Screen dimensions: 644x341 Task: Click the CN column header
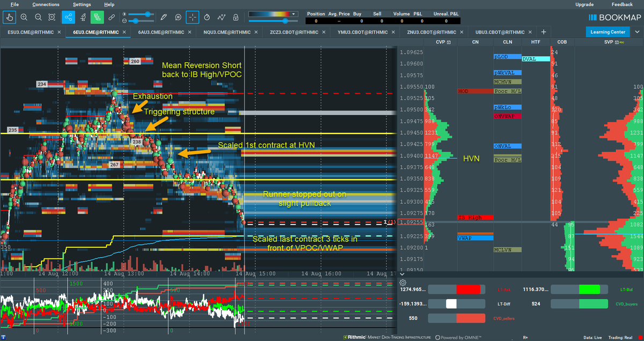(475, 42)
